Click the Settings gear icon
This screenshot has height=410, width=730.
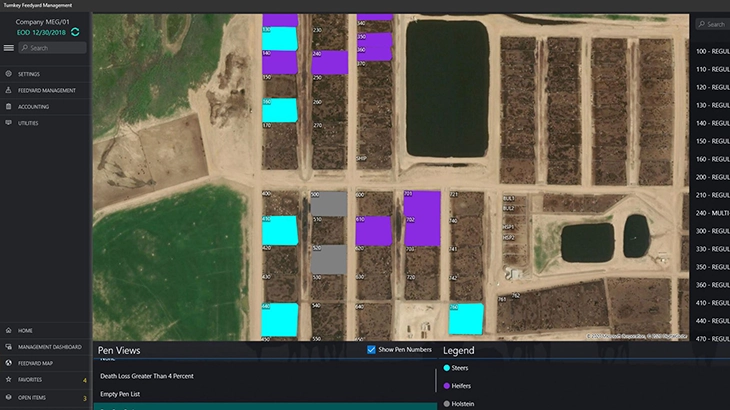tap(9, 74)
